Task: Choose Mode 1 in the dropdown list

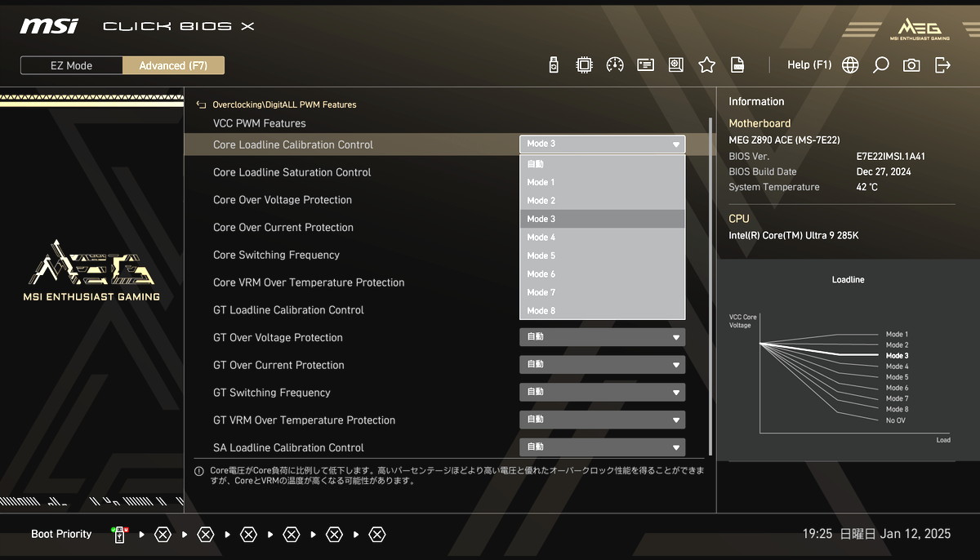Action: point(603,182)
